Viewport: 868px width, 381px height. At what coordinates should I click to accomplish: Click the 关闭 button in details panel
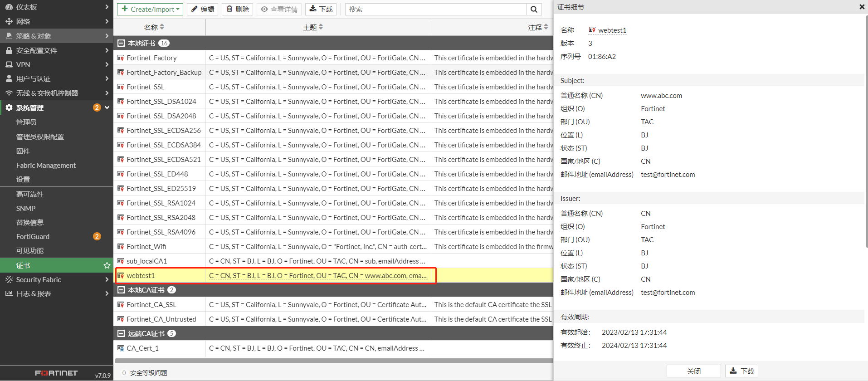(x=693, y=371)
